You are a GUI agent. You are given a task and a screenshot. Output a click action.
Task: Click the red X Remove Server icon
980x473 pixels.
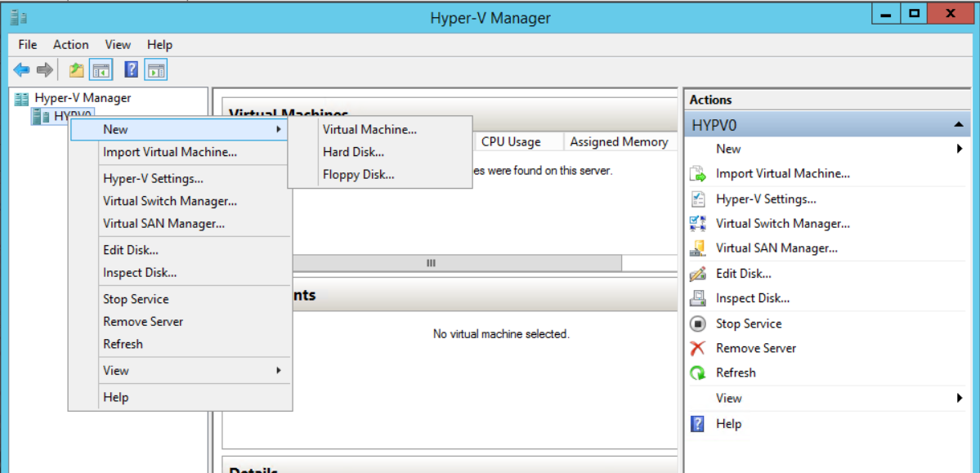click(x=697, y=348)
